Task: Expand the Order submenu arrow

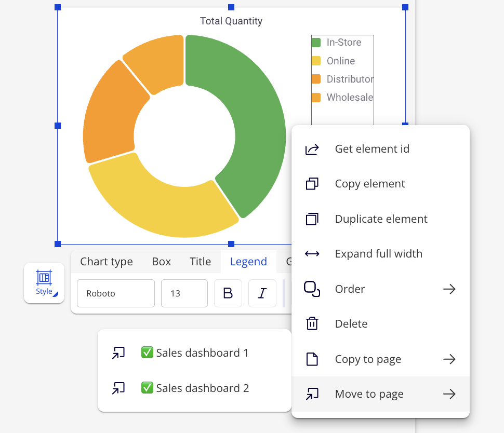Action: click(449, 289)
